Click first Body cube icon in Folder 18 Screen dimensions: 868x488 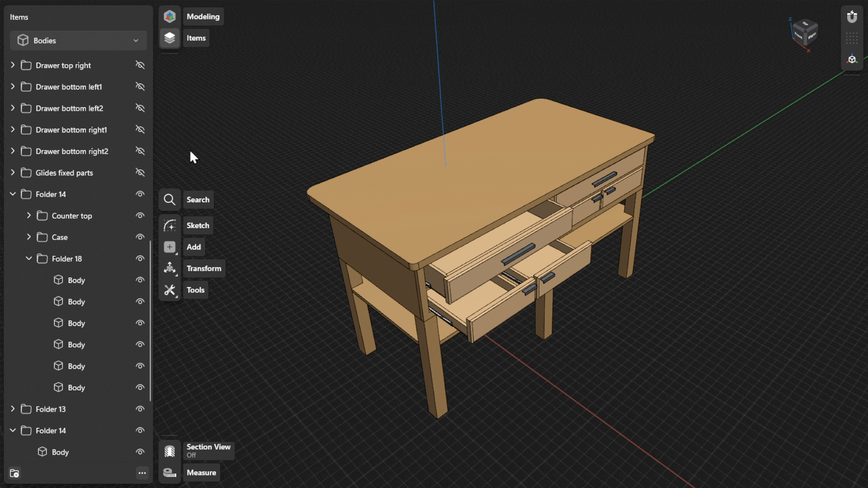(x=58, y=280)
